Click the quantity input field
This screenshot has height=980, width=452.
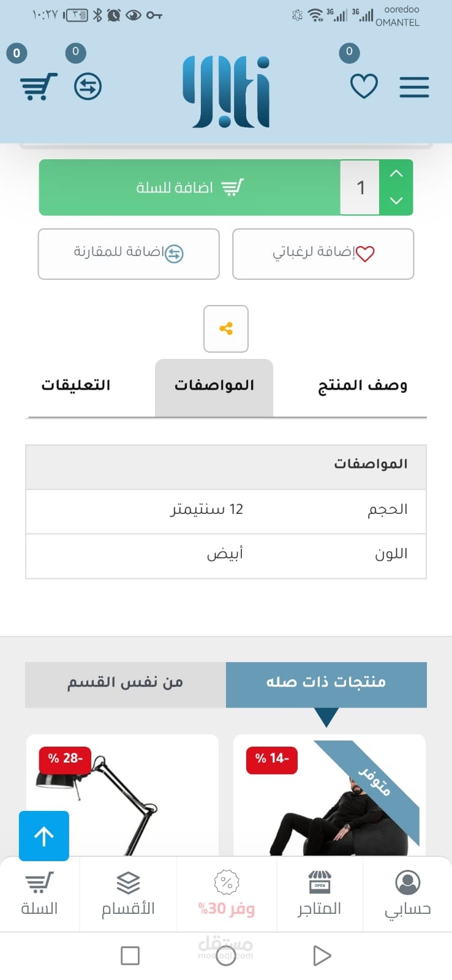(360, 187)
